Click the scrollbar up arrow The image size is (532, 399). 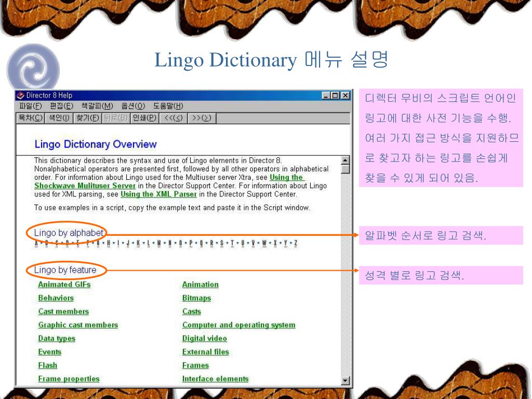tap(345, 160)
